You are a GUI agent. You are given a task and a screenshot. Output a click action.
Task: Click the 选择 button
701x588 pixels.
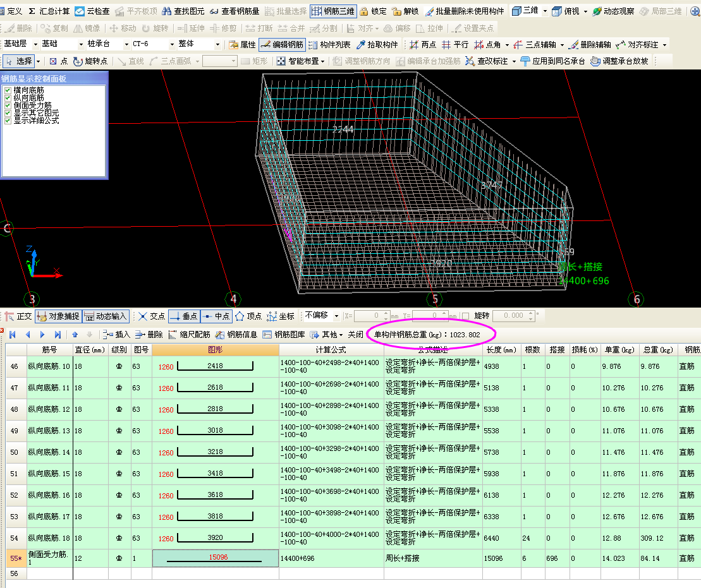coord(19,61)
